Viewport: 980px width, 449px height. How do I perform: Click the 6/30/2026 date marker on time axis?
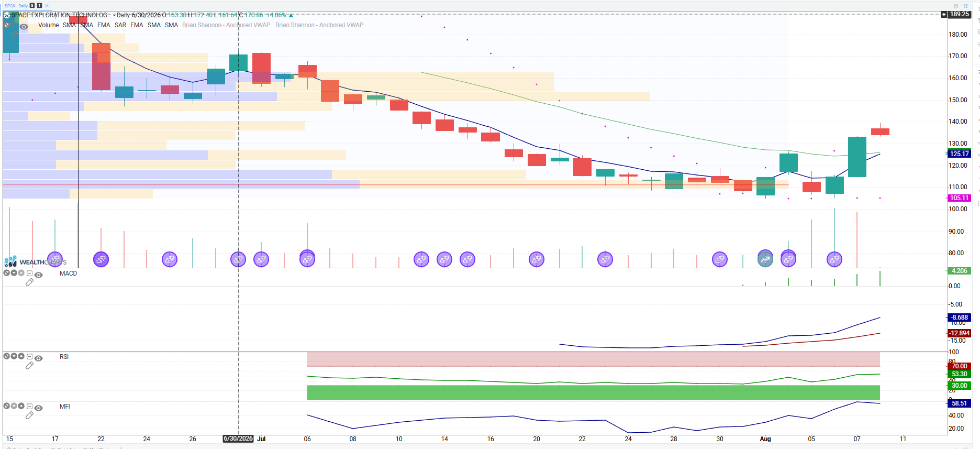[x=238, y=439]
